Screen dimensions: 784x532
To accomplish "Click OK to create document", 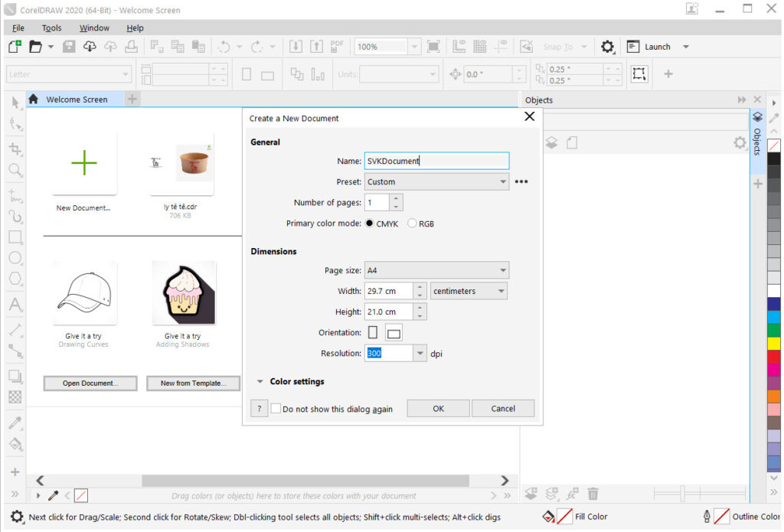I will coord(438,409).
